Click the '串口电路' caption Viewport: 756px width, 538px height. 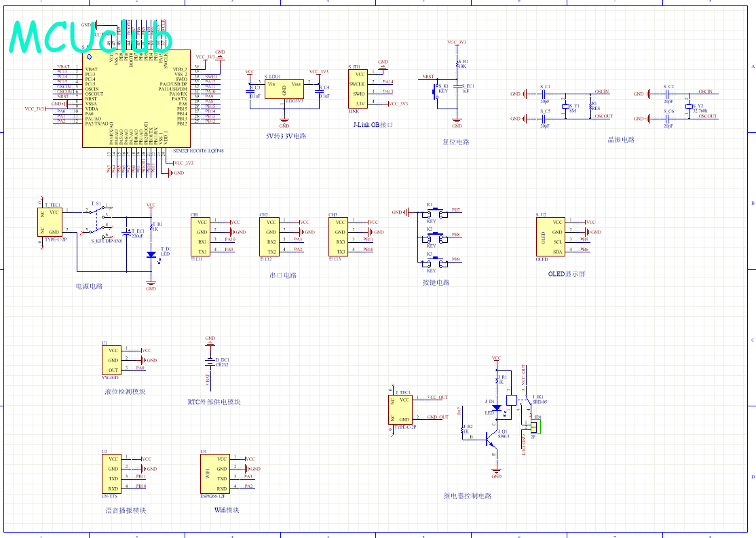coord(283,275)
